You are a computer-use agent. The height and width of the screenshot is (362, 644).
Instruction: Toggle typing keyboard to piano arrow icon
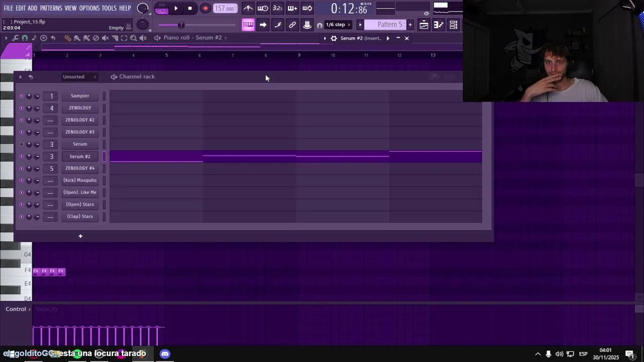coord(263,25)
